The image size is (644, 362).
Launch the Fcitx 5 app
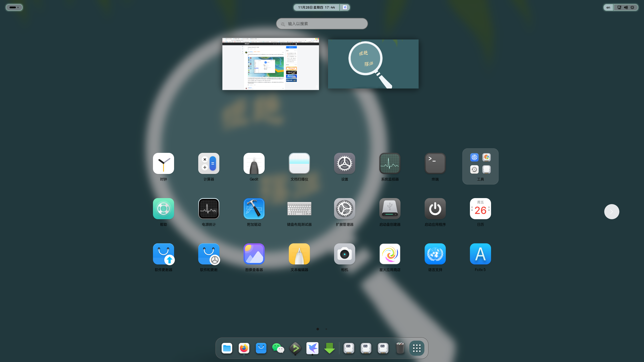click(480, 257)
